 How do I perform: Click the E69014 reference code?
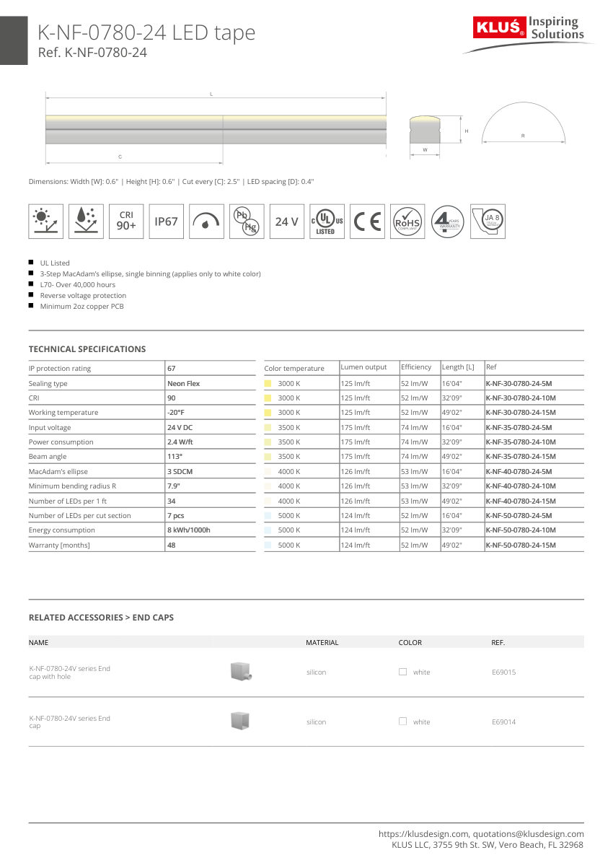pyautogui.click(x=503, y=722)
